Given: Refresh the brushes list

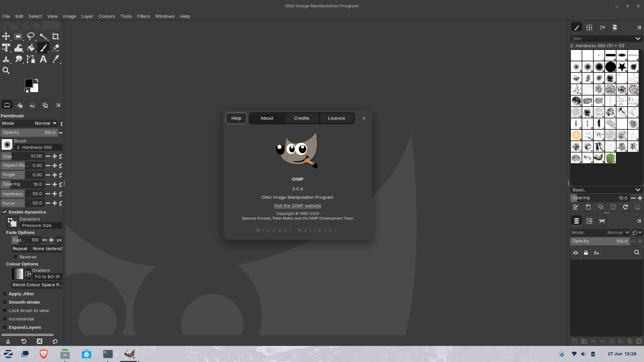Looking at the screenshot, I should coord(625,207).
